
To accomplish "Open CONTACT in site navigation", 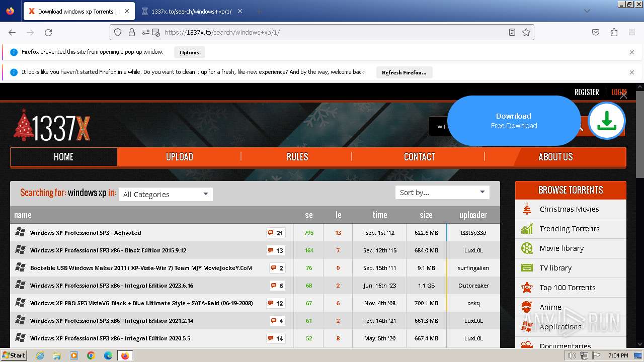I will click(419, 157).
